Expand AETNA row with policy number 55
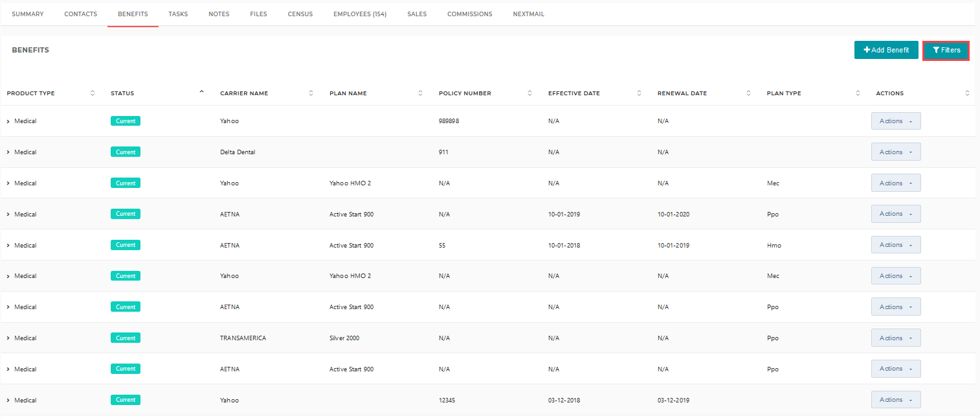The width and height of the screenshot is (980, 418). pyautogui.click(x=8, y=246)
